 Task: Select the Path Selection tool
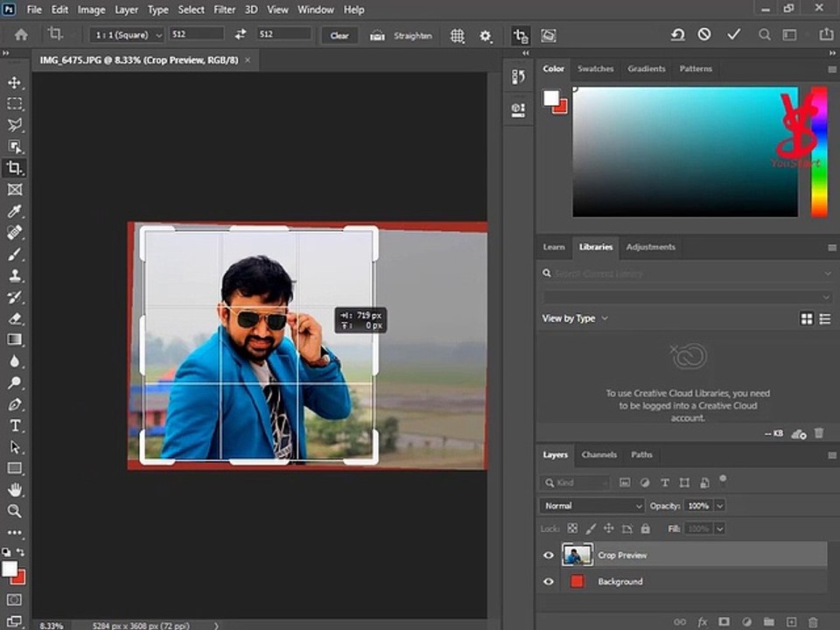(15, 447)
